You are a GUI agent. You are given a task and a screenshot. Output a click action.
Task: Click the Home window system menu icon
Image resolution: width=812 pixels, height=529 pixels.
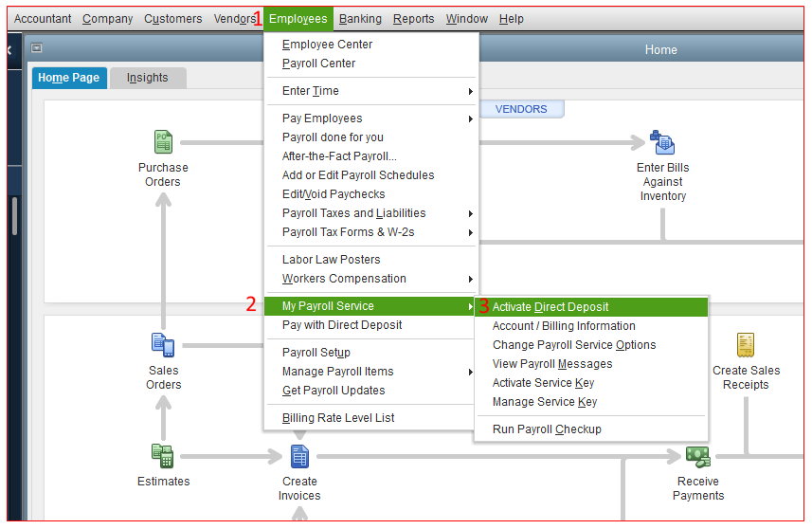point(36,48)
